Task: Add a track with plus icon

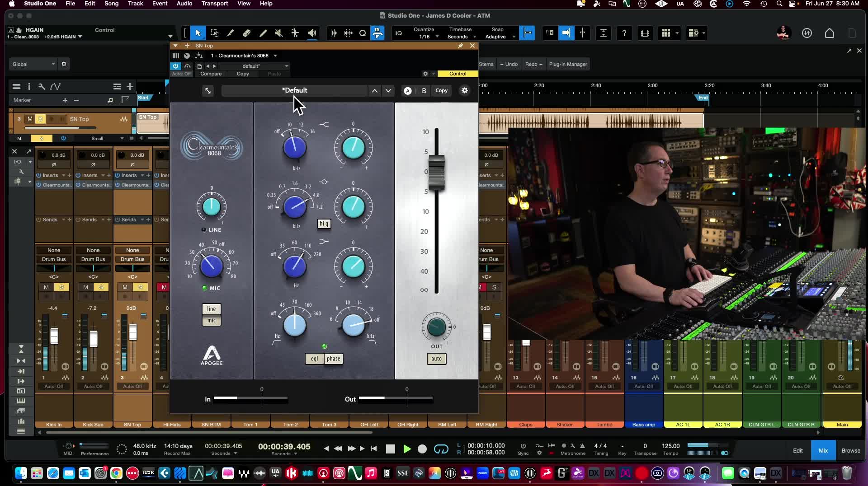Action: (x=130, y=86)
